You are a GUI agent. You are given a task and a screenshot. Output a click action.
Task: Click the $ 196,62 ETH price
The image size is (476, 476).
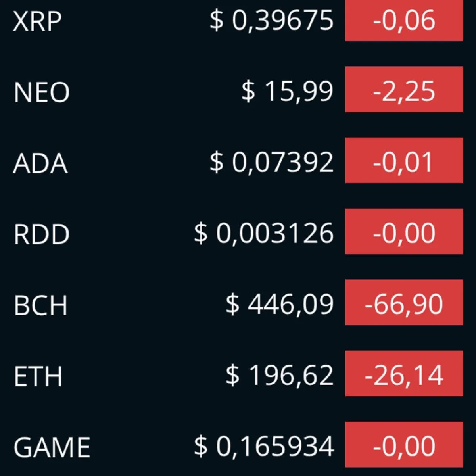pyautogui.click(x=280, y=375)
